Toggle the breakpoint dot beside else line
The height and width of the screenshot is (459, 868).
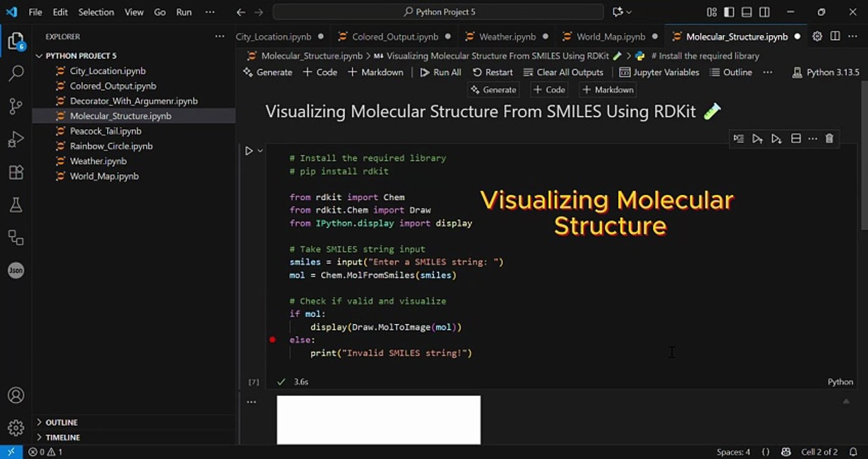(x=272, y=340)
